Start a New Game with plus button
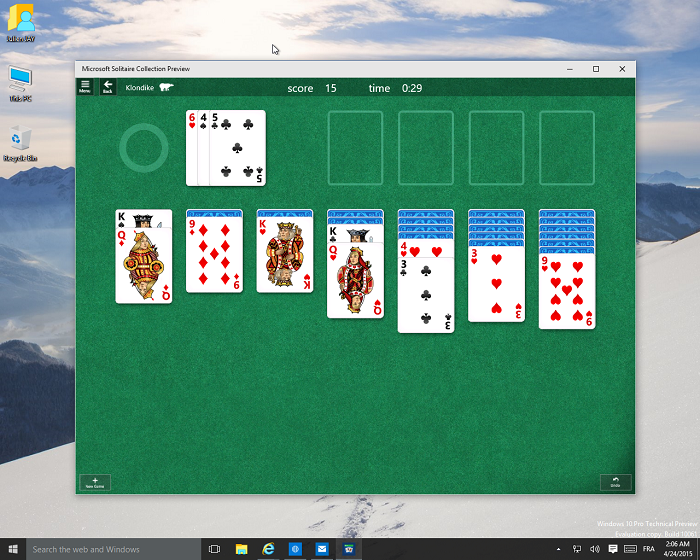 coord(95,482)
